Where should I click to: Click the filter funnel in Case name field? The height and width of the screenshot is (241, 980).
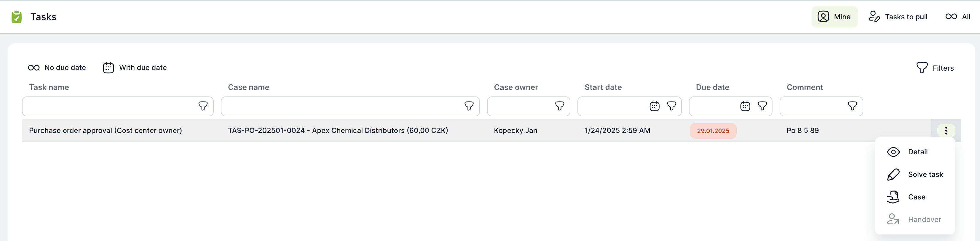[469, 106]
